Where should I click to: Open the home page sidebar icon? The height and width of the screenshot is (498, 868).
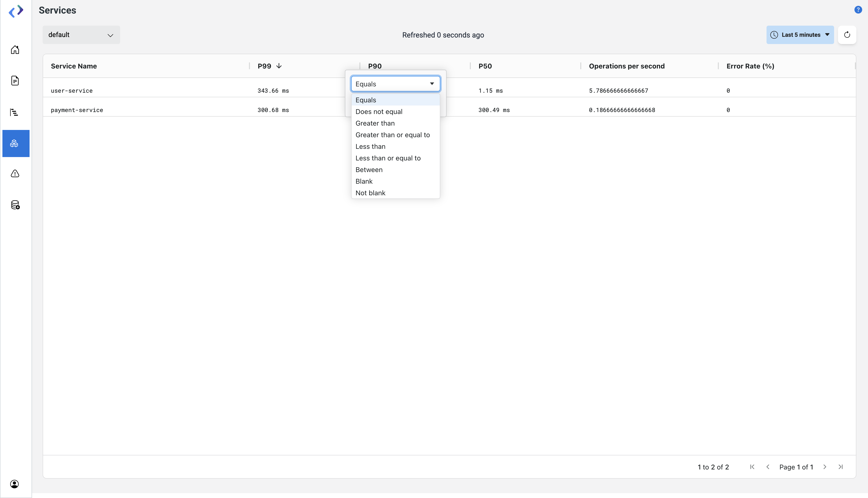15,50
